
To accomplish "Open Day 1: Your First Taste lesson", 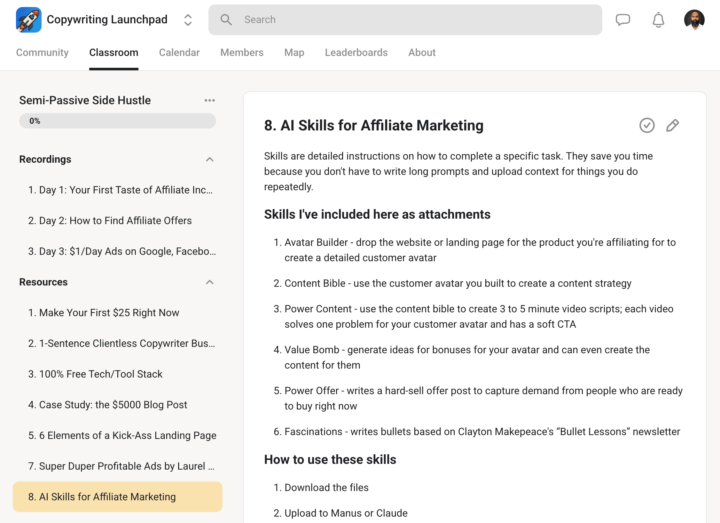I will (x=120, y=190).
